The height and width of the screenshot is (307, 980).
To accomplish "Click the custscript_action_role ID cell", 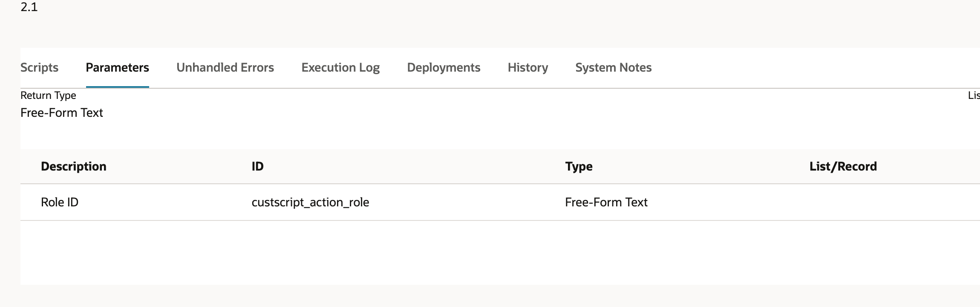I will pyautogui.click(x=310, y=202).
